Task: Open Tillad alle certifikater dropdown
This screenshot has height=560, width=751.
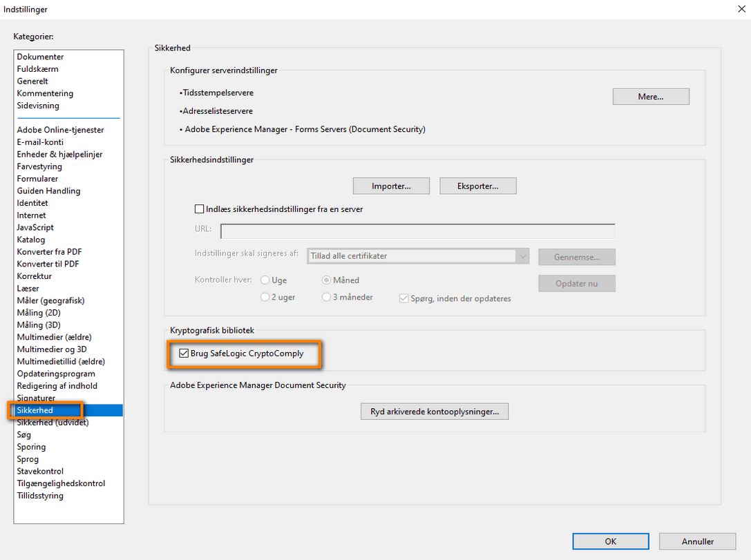Action: click(x=418, y=256)
